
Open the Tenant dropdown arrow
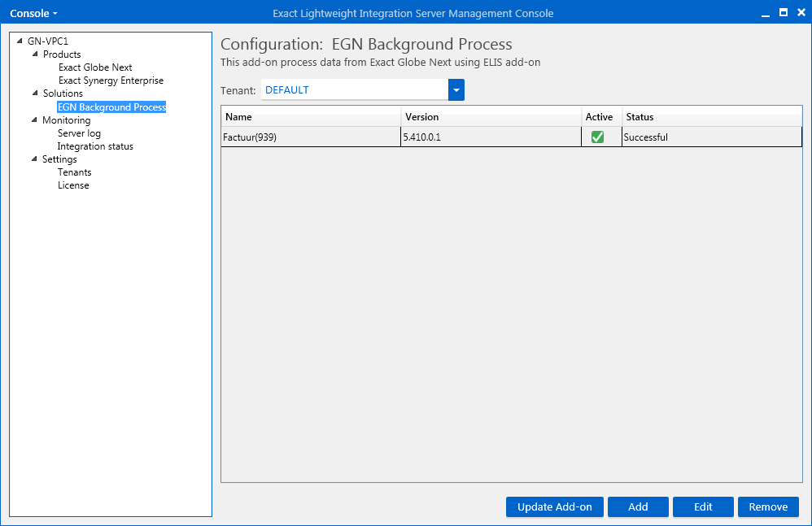(456, 90)
